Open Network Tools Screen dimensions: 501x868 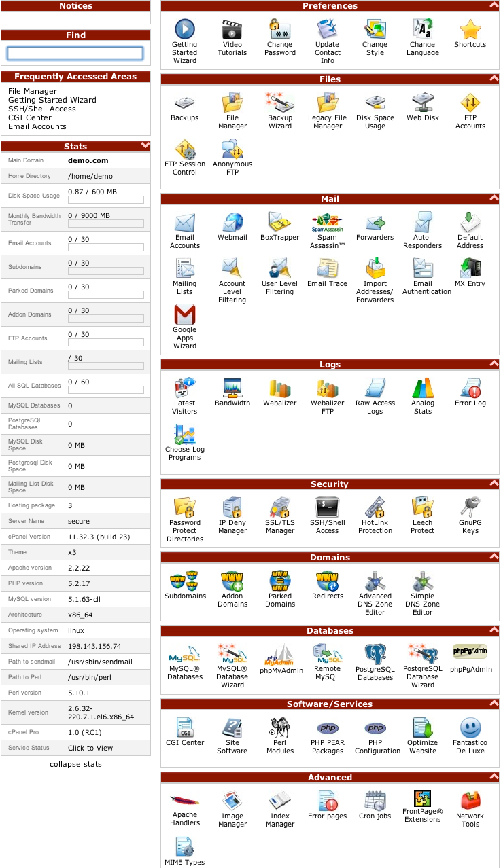470,801
